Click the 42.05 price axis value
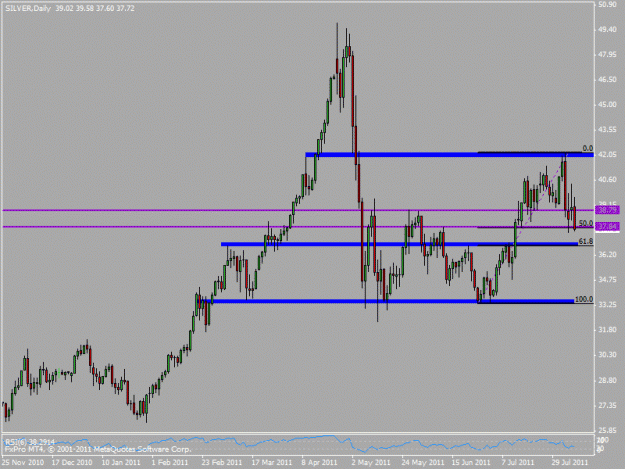 (x=607, y=155)
